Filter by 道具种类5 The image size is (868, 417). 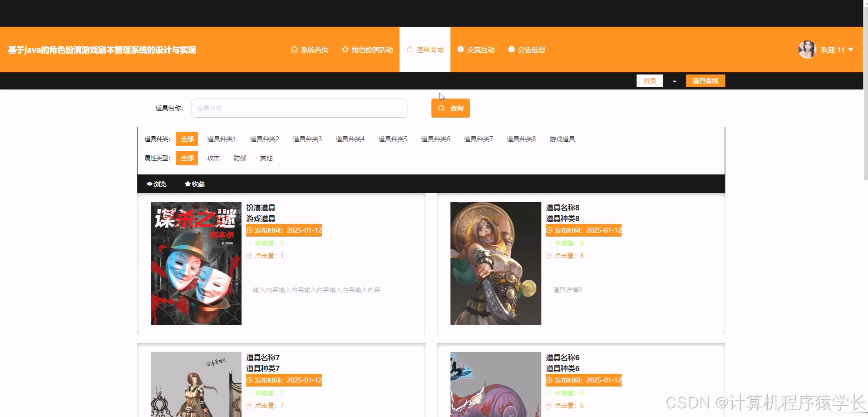tap(393, 139)
